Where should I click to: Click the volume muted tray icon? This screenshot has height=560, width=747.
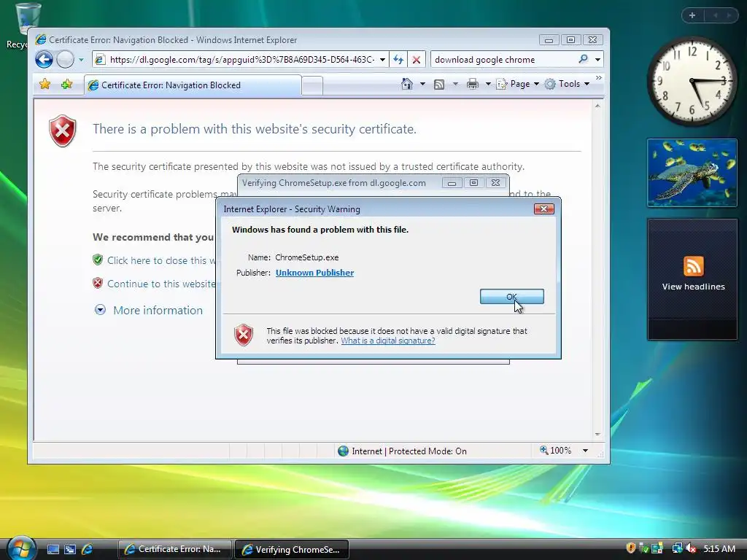[x=691, y=548]
